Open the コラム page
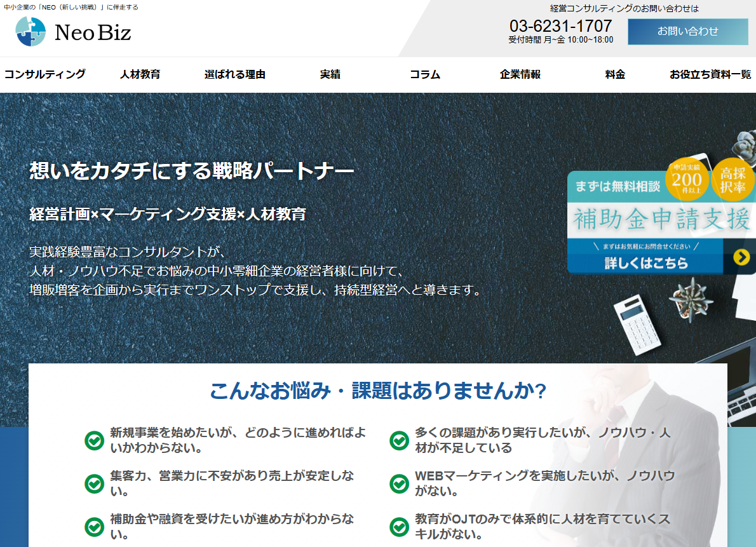Screen dimensions: 756x547 [x=424, y=74]
